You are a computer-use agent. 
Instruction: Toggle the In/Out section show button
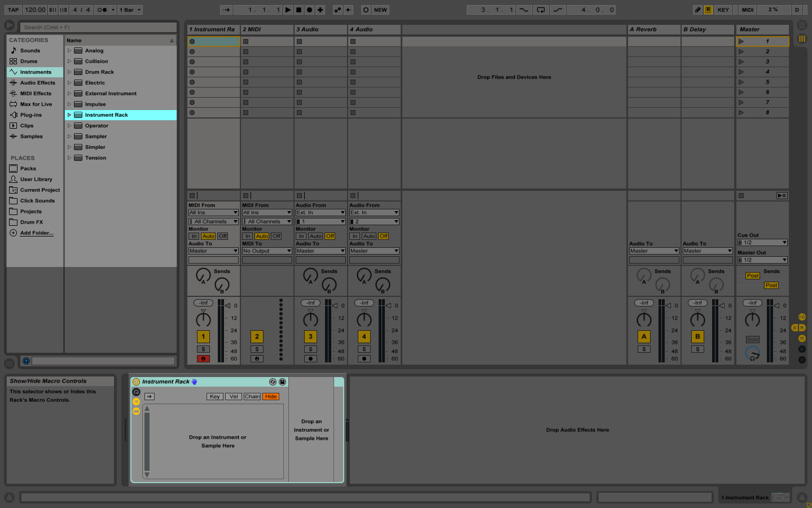click(801, 317)
